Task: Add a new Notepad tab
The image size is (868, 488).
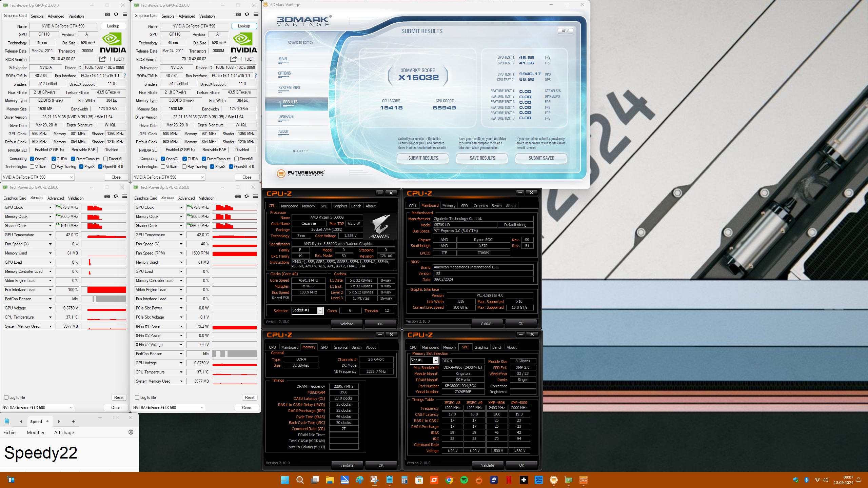Action: click(73, 422)
